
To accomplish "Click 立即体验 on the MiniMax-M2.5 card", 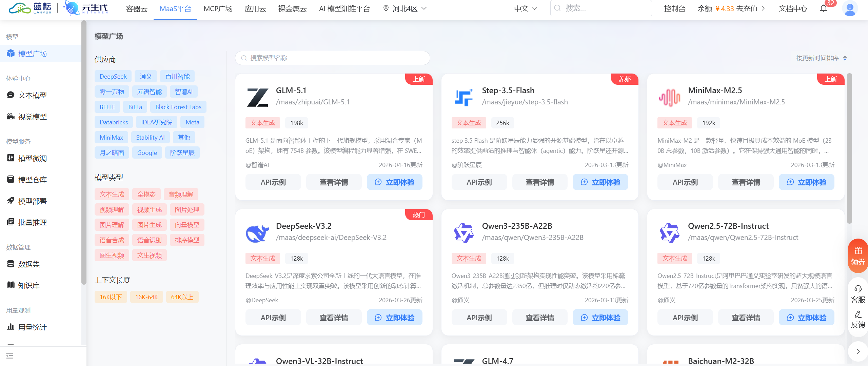I will click(807, 182).
